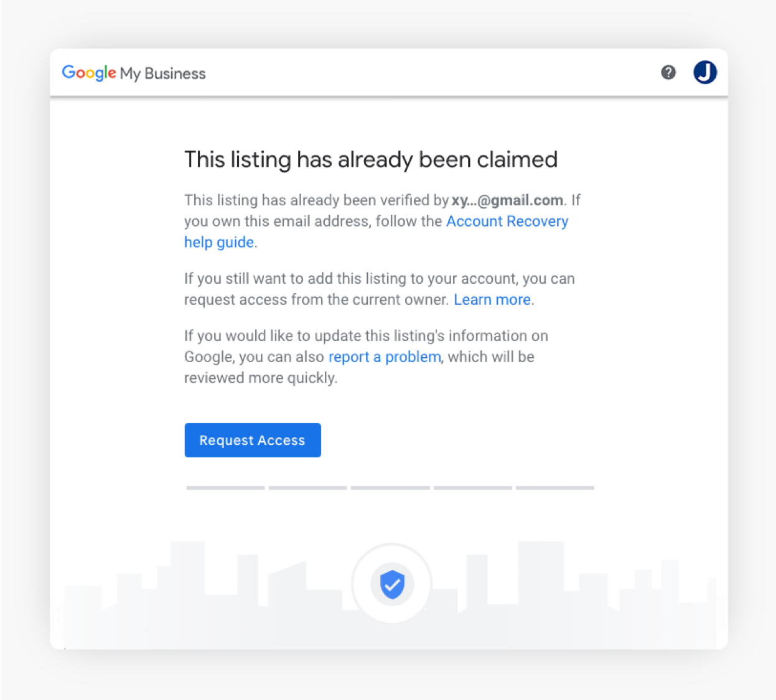Click the help question mark icon
Image resolution: width=776 pixels, height=700 pixels.
(668, 73)
